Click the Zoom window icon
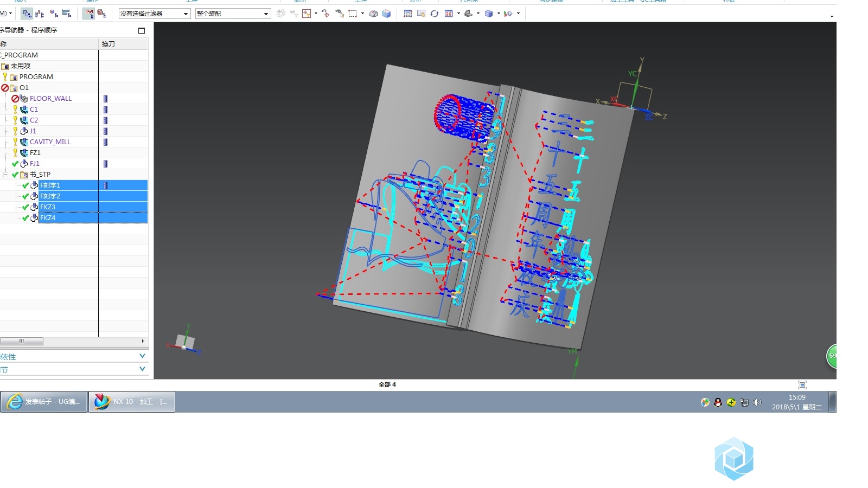Screen dimensions: 868x488 point(407,14)
